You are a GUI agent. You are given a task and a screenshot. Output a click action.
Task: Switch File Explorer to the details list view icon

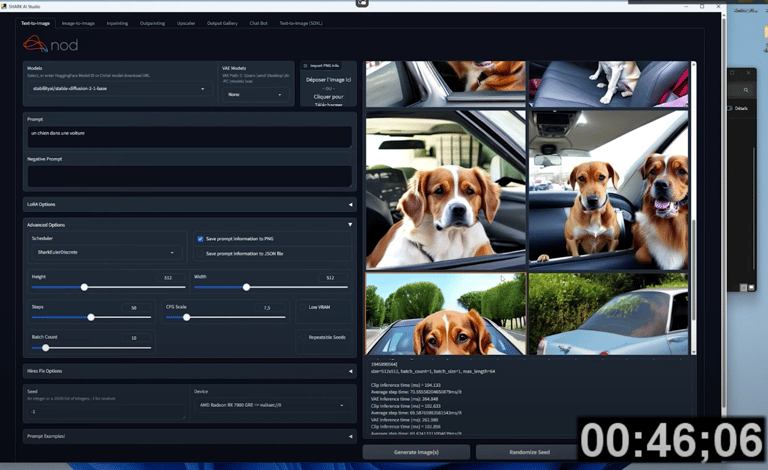(x=743, y=287)
